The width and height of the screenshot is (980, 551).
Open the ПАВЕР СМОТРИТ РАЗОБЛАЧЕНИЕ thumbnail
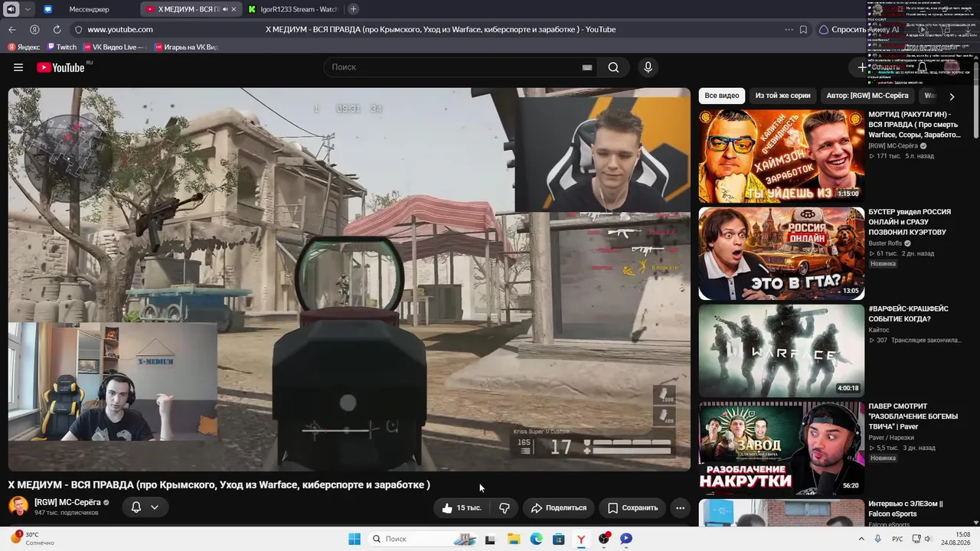point(781,448)
